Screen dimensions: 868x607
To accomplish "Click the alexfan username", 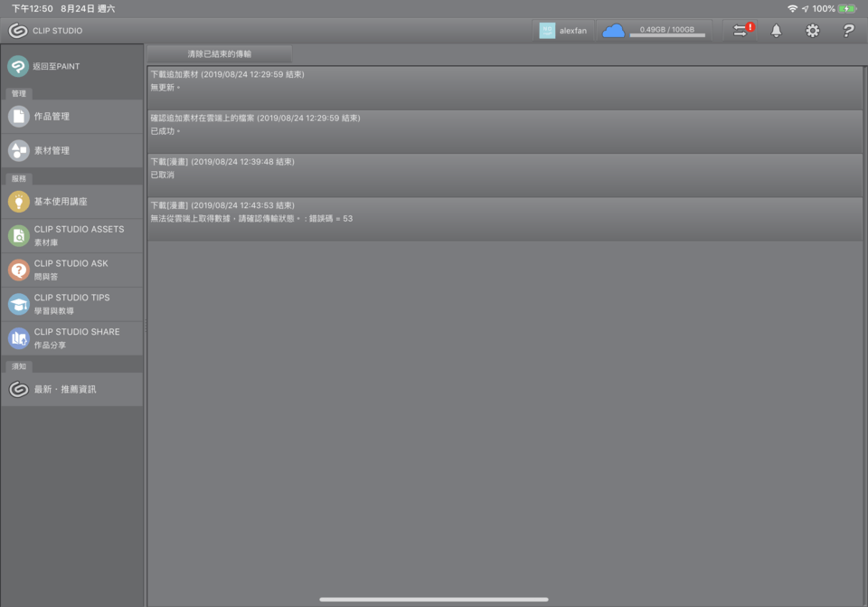I will click(x=572, y=31).
